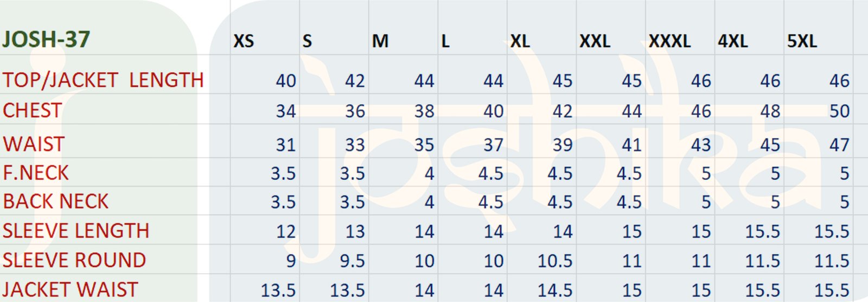Viewport: 868px width, 302px height.
Task: Click the chest value 50 for 5XL
Action: click(839, 111)
